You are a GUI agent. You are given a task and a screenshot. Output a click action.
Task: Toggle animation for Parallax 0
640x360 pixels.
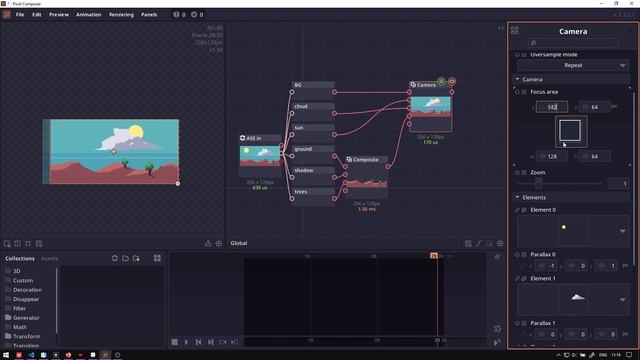click(x=517, y=255)
